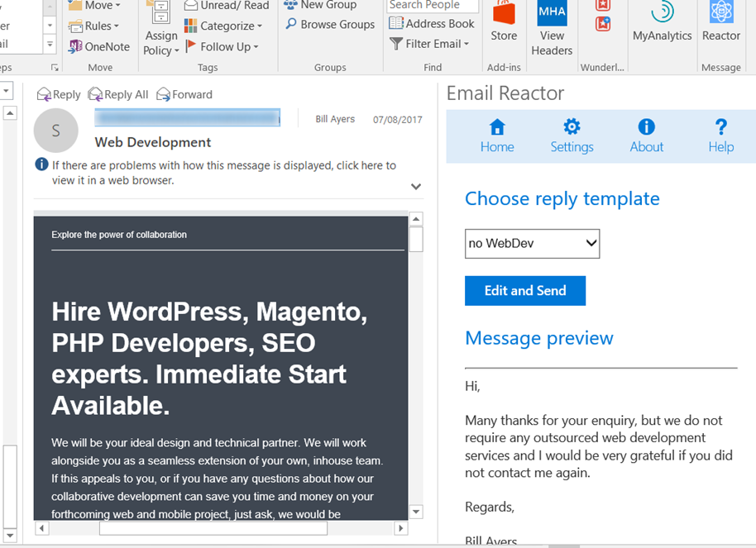Open quick steps dialog launcher
Screen dimensions: 756x548
[x=55, y=68]
